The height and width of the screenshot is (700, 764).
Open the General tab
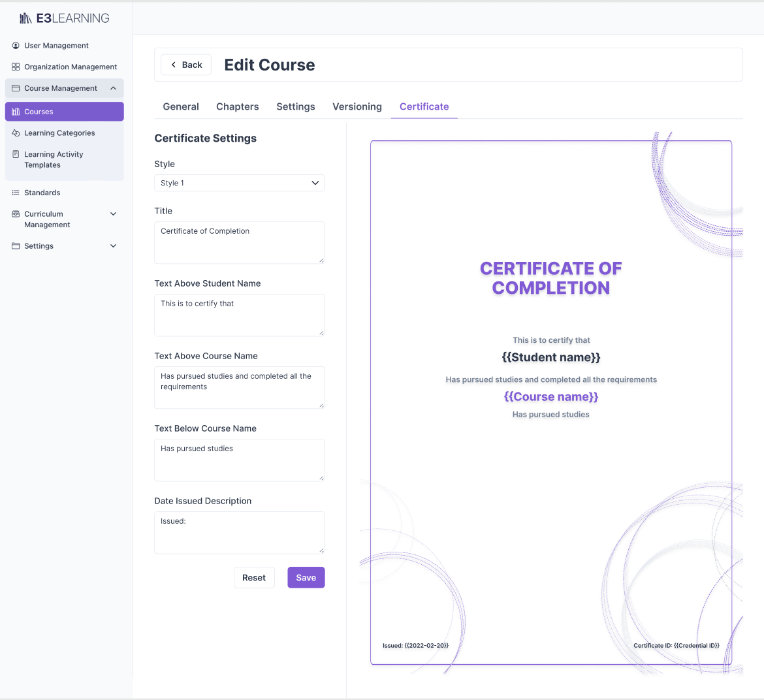tap(181, 106)
